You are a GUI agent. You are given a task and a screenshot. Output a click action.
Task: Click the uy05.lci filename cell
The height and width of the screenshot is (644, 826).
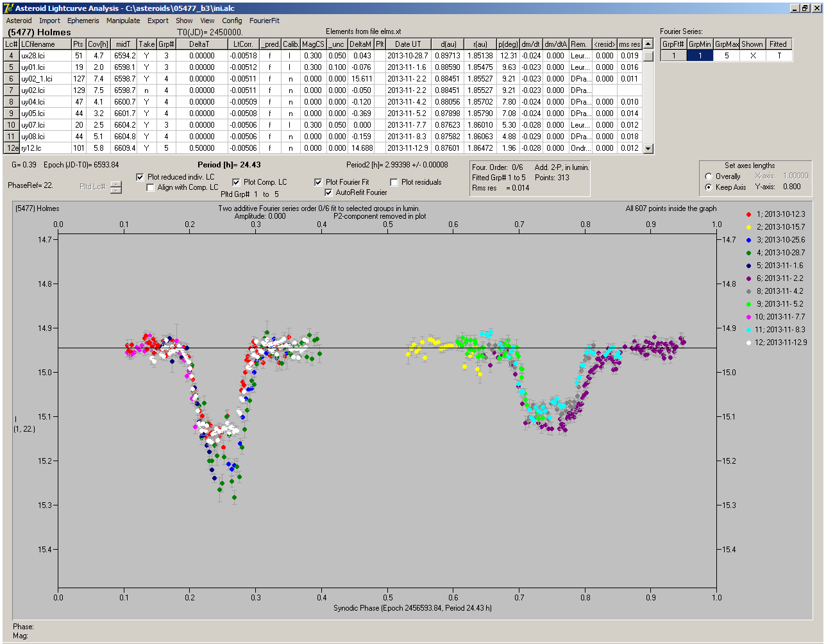coord(45,114)
